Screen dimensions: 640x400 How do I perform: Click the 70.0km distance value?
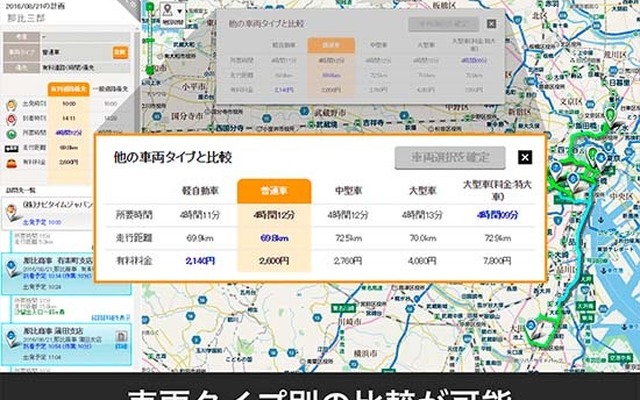pos(422,238)
